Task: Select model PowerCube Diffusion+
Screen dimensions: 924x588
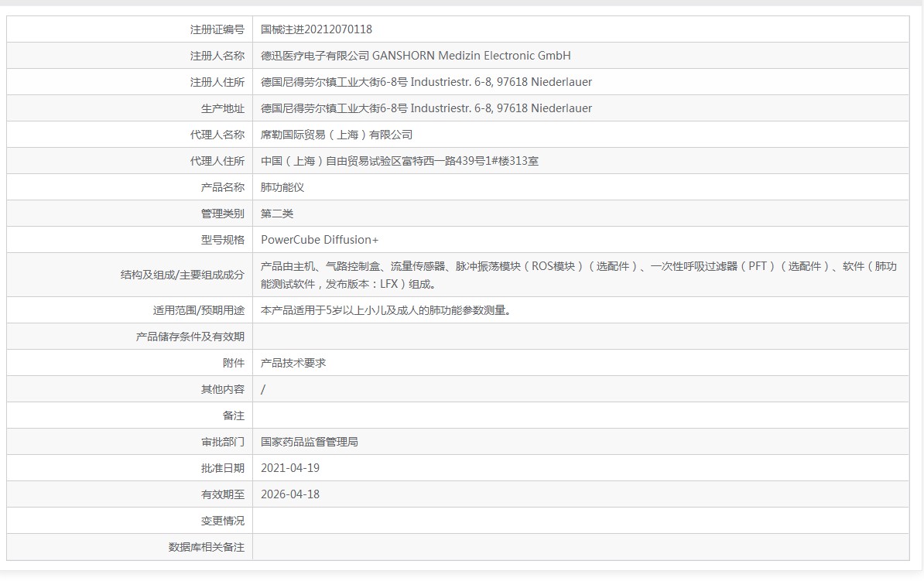Action: coord(320,240)
